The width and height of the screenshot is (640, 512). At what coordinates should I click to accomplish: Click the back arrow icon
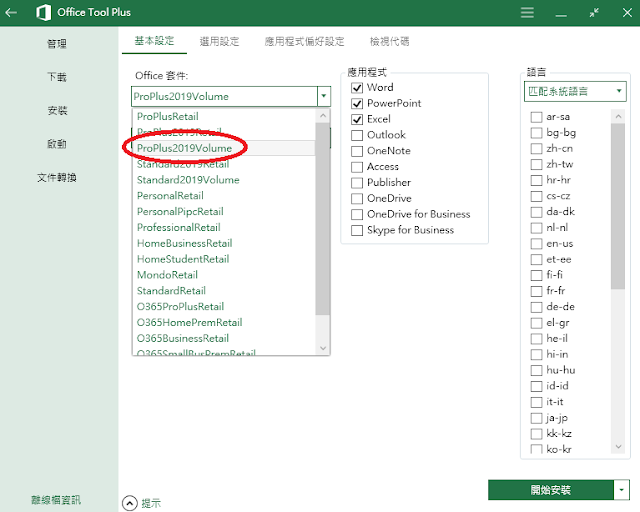coord(11,12)
